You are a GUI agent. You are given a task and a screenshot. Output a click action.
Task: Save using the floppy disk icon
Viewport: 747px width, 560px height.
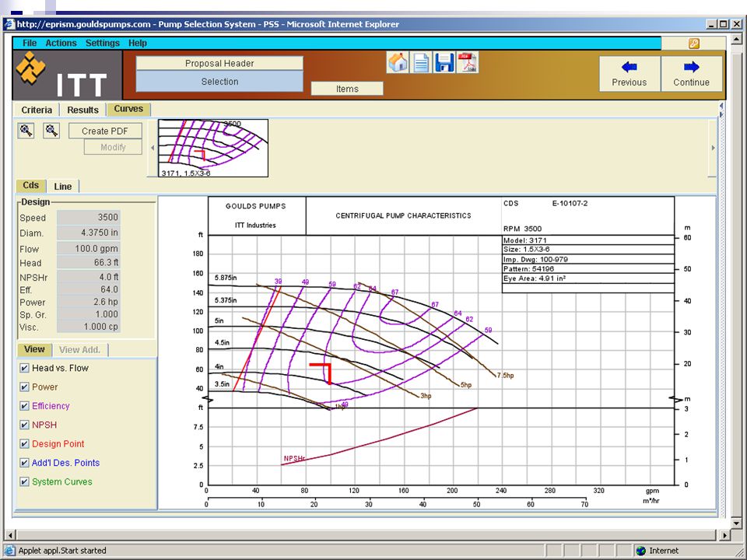(444, 63)
